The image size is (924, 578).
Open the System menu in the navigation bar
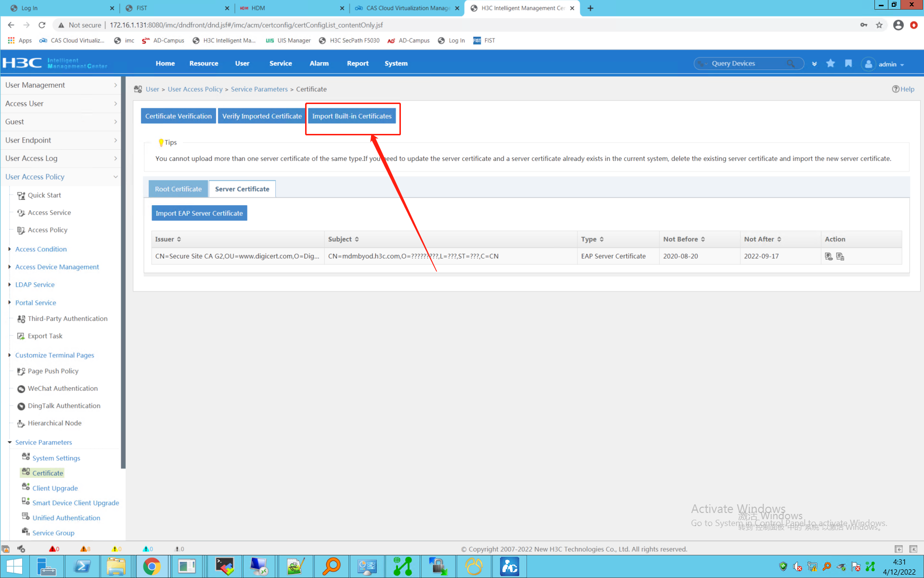[x=396, y=63]
